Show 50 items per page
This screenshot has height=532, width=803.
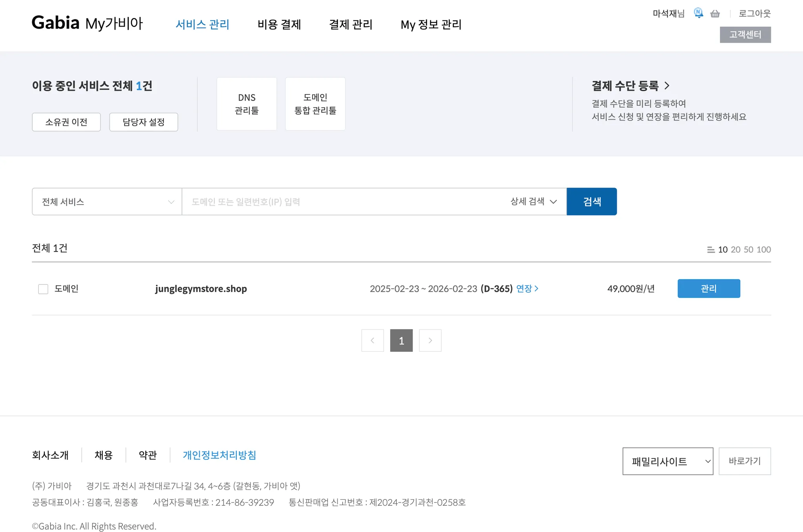[x=748, y=250]
